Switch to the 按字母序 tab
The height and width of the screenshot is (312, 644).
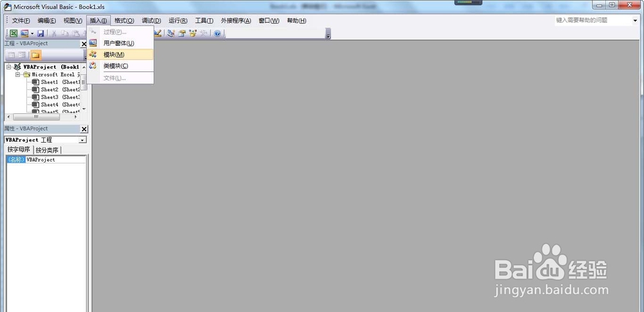point(19,150)
